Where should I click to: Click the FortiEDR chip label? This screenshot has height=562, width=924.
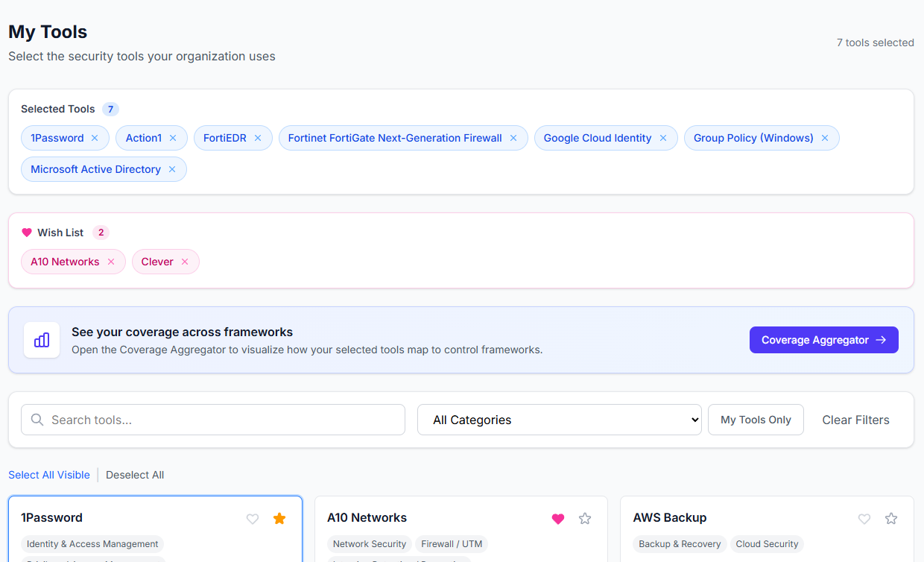tap(224, 138)
